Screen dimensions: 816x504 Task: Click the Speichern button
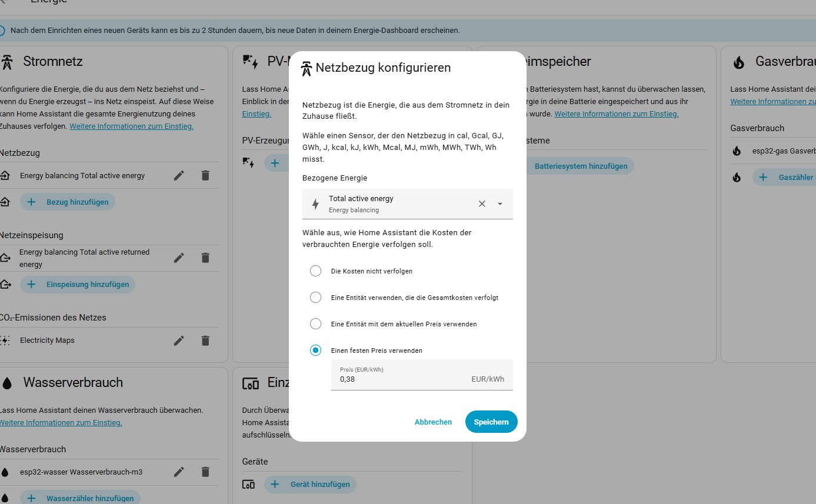491,422
